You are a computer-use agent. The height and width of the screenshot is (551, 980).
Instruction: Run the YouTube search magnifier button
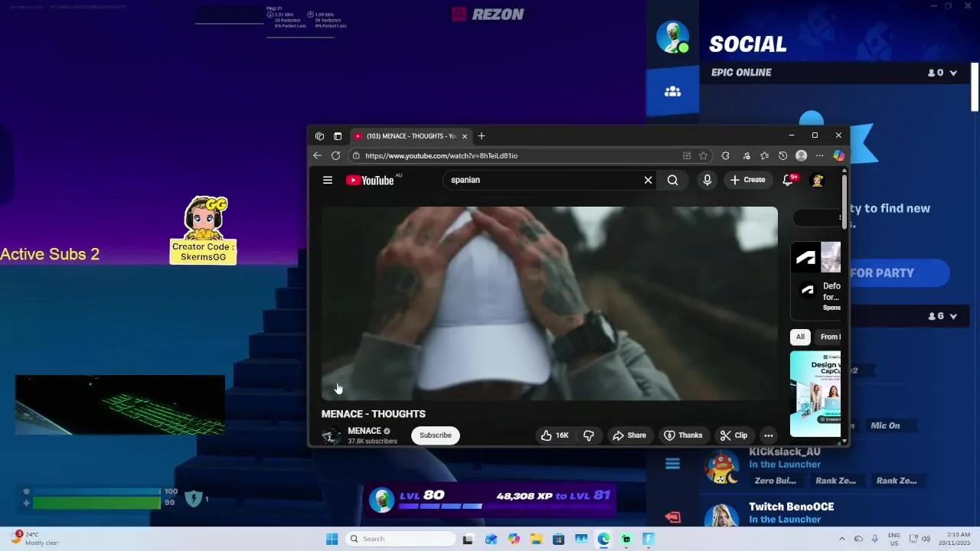(672, 180)
